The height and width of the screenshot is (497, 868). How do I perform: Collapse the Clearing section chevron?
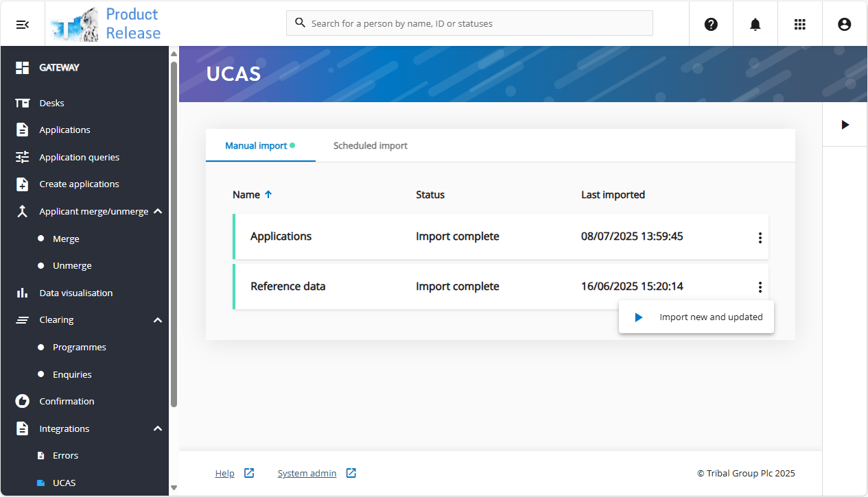(158, 320)
